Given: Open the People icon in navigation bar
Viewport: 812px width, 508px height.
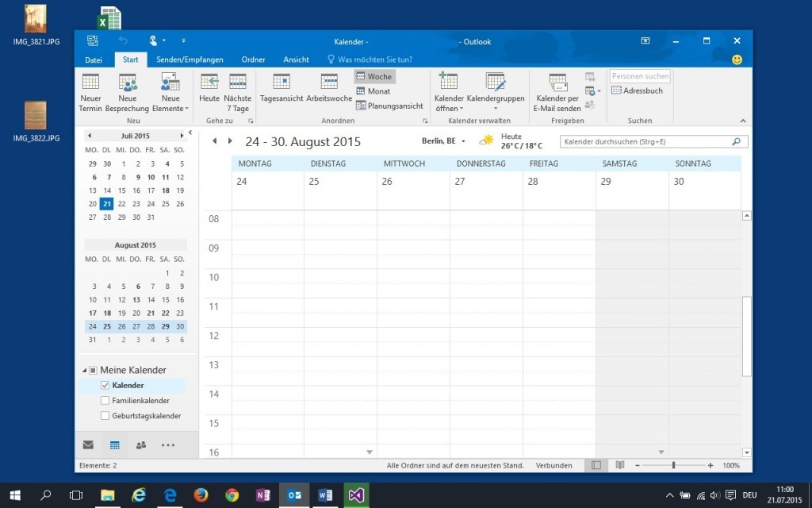Looking at the screenshot, I should pyautogui.click(x=141, y=445).
